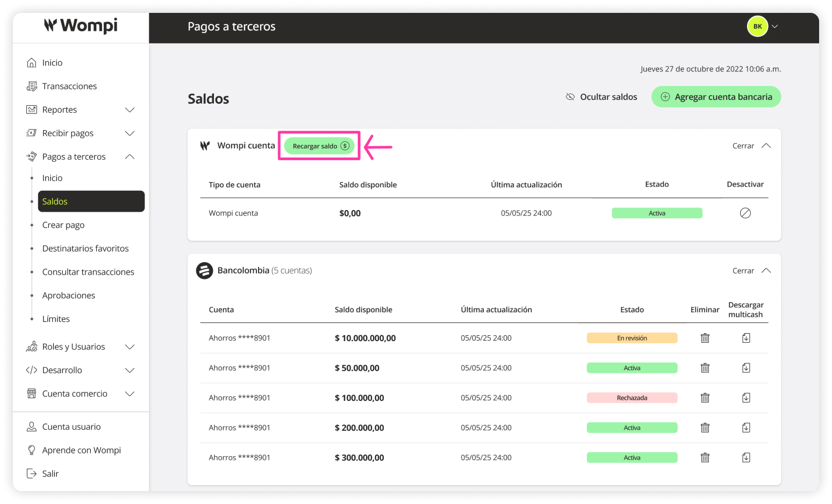Image resolution: width=832 pixels, height=504 pixels.
Task: Open Consultar transacciones
Action: pyautogui.click(x=88, y=272)
